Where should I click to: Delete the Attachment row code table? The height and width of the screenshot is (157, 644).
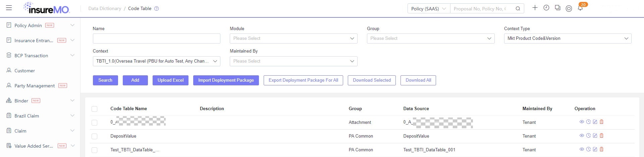tap(602, 122)
